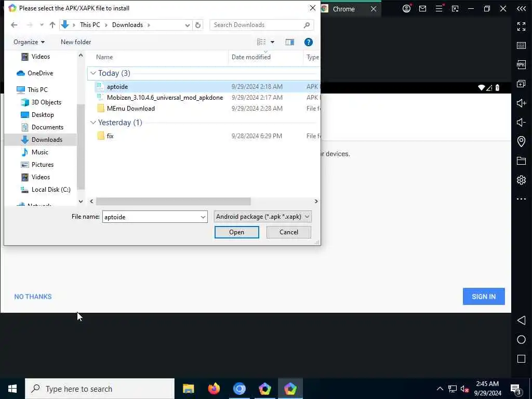This screenshot has height=399, width=532.
Task: Open the Android package file type dropdown
Action: tap(262, 217)
